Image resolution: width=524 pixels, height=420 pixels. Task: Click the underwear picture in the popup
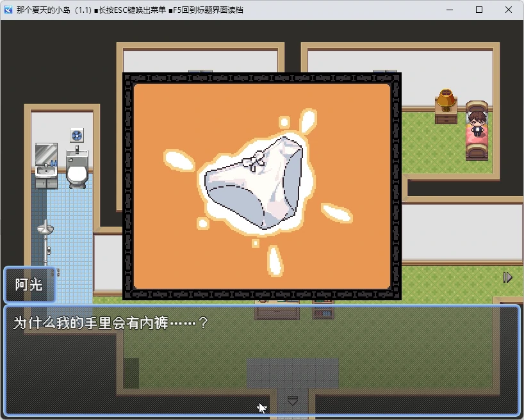click(x=256, y=186)
